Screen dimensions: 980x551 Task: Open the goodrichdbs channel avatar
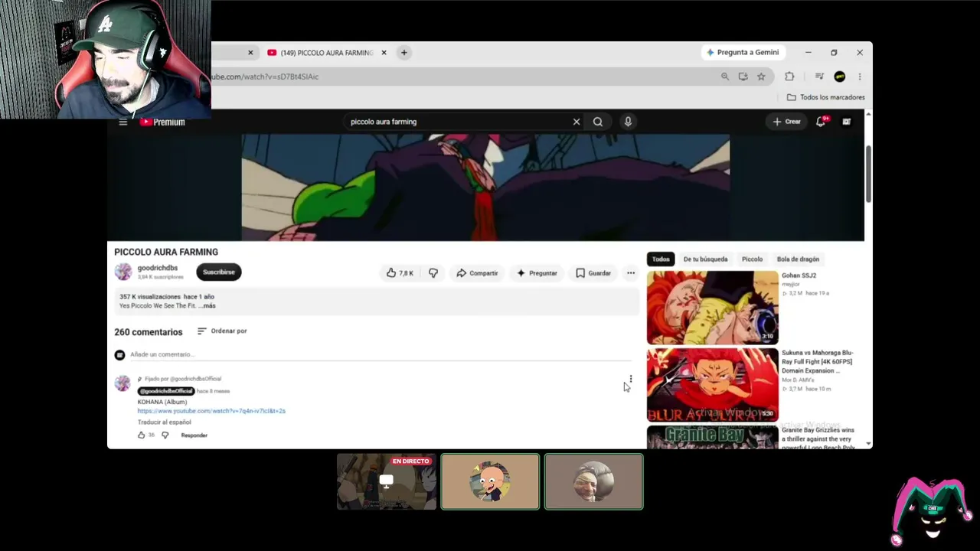click(123, 272)
